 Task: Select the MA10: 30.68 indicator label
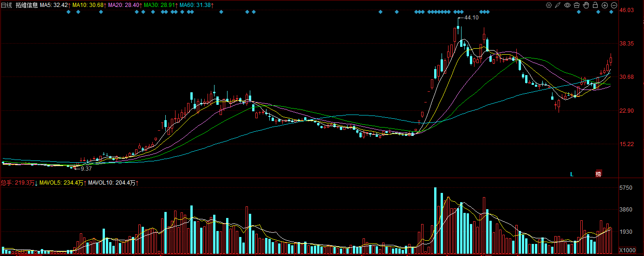point(89,5)
